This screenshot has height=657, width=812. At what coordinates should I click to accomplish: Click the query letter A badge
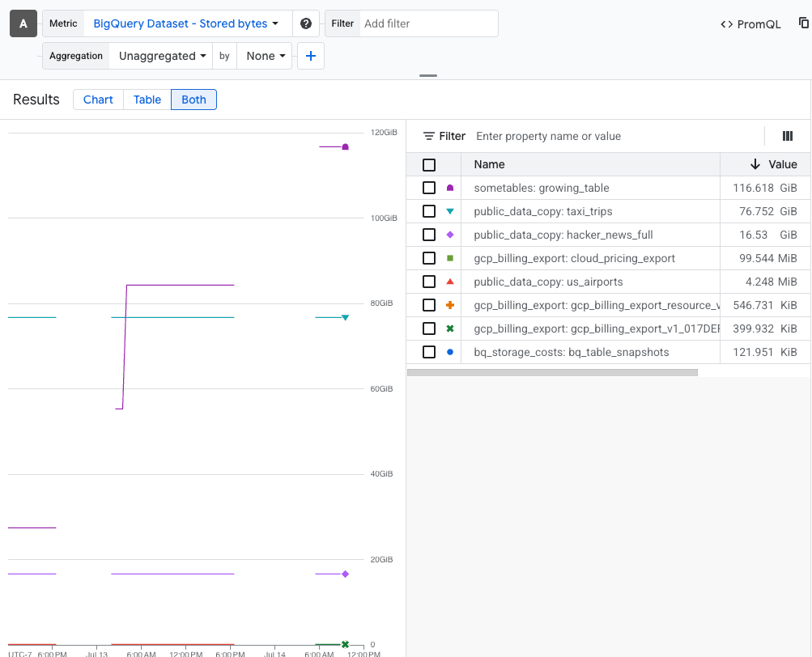pos(23,23)
